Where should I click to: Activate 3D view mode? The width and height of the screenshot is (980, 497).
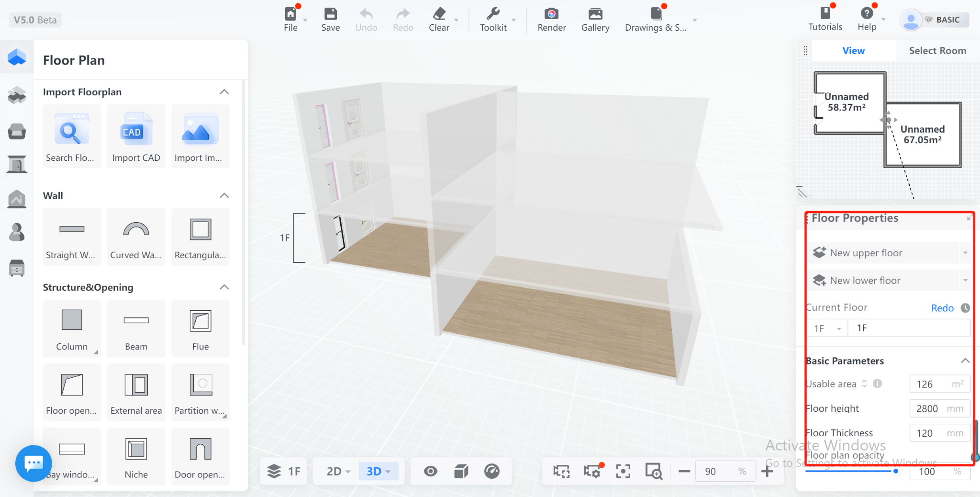(378, 472)
